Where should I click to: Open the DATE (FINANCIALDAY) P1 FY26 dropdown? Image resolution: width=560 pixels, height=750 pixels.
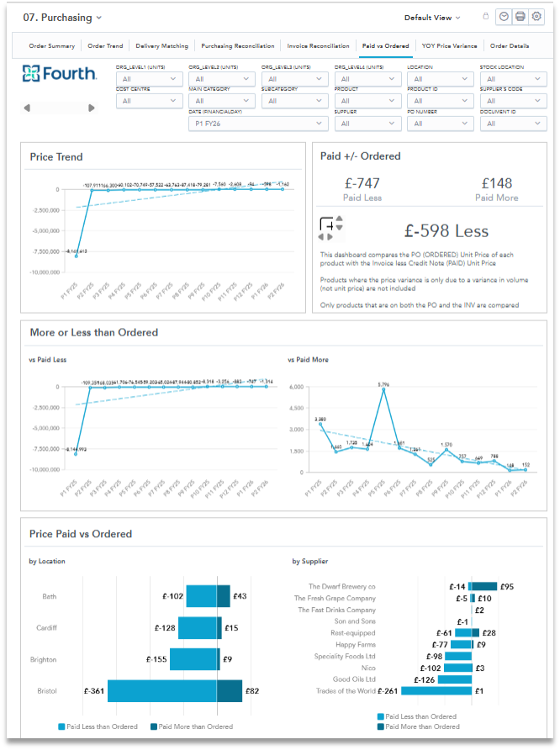point(258,124)
